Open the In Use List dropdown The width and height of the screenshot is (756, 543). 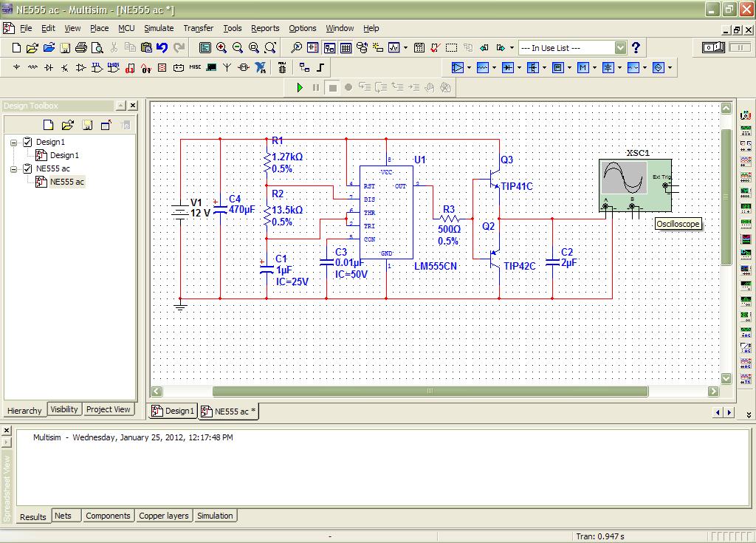[x=620, y=48]
